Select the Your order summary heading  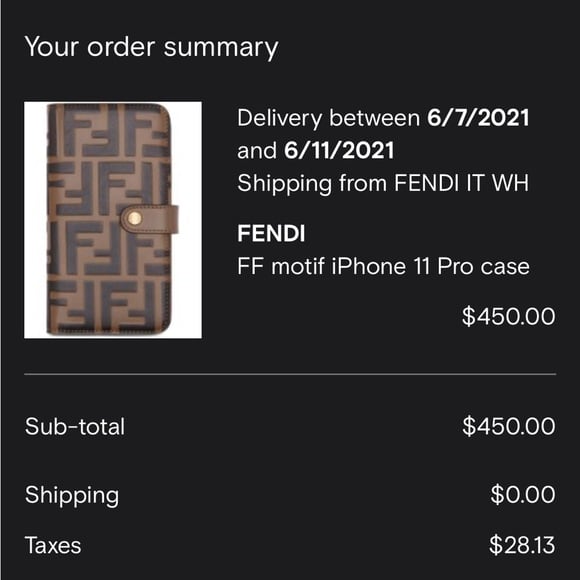tap(151, 47)
